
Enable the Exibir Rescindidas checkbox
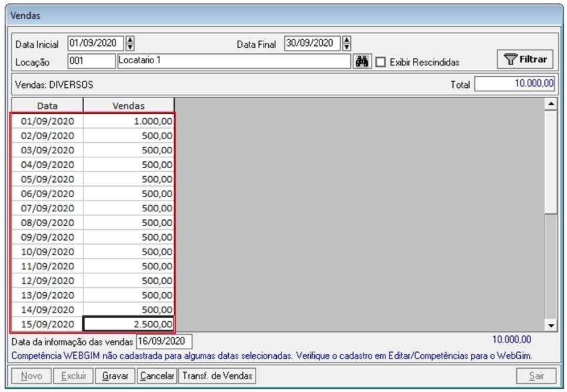click(380, 62)
